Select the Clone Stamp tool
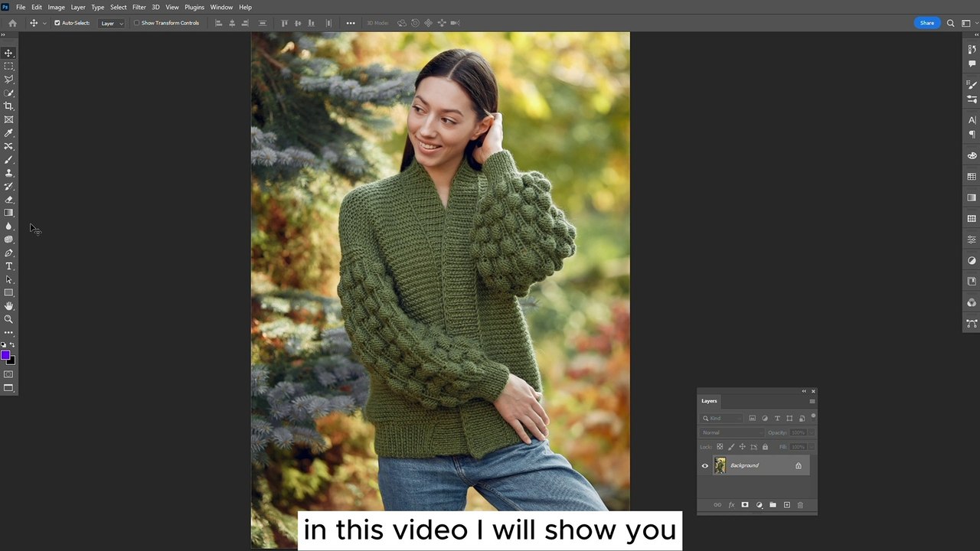 (8, 173)
